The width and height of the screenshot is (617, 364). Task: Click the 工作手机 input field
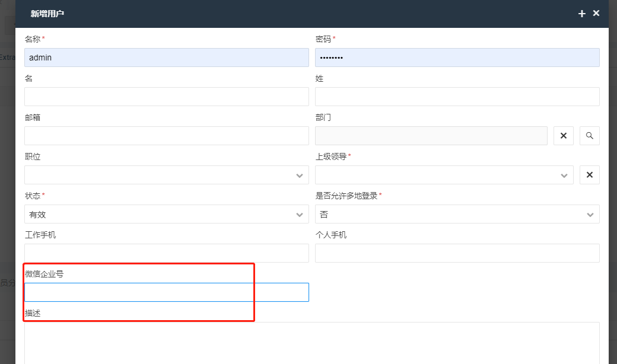(167, 253)
